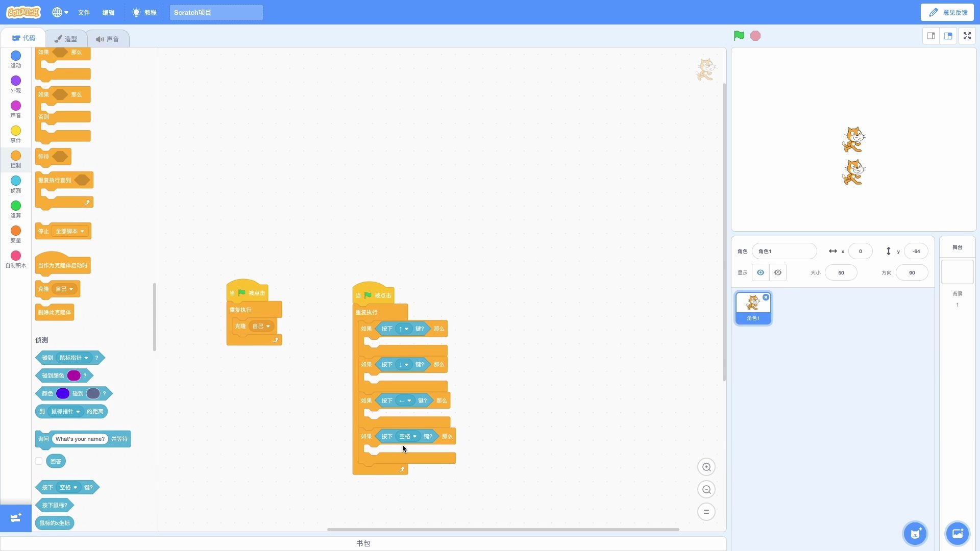Expand 停止 全部脚本 dropdown in palette

(82, 231)
